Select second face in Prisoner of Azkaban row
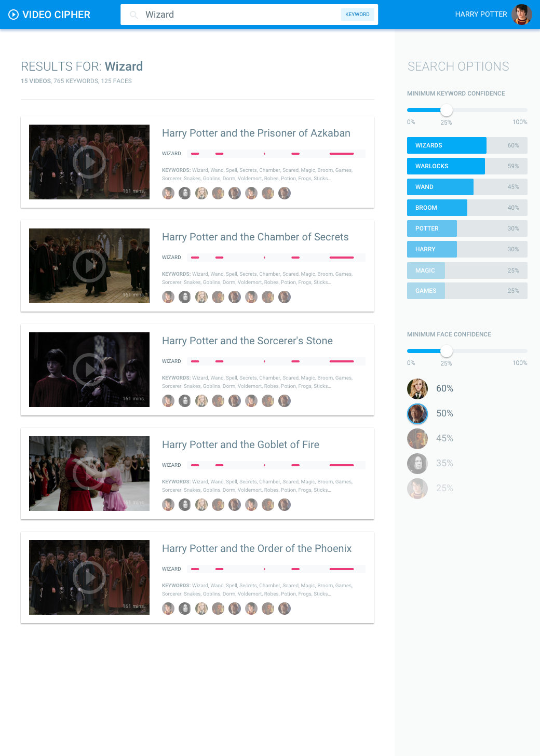The width and height of the screenshot is (540, 756). [185, 193]
